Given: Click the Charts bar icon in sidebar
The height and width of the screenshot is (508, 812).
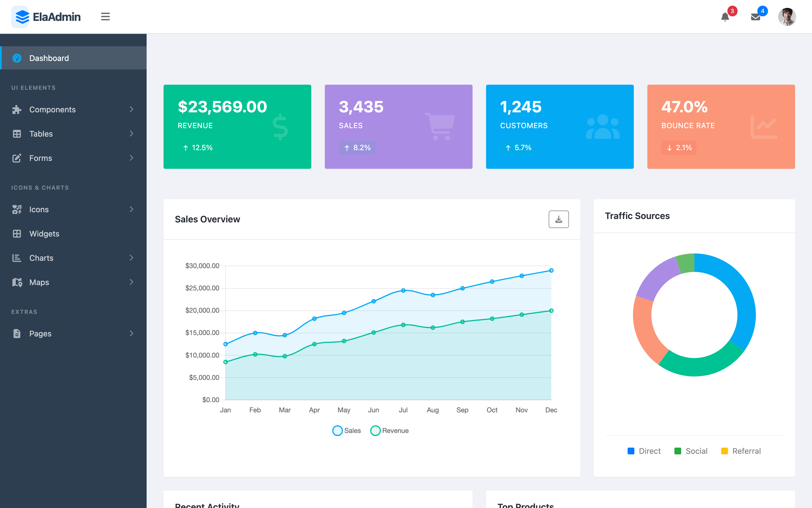Looking at the screenshot, I should 17,258.
